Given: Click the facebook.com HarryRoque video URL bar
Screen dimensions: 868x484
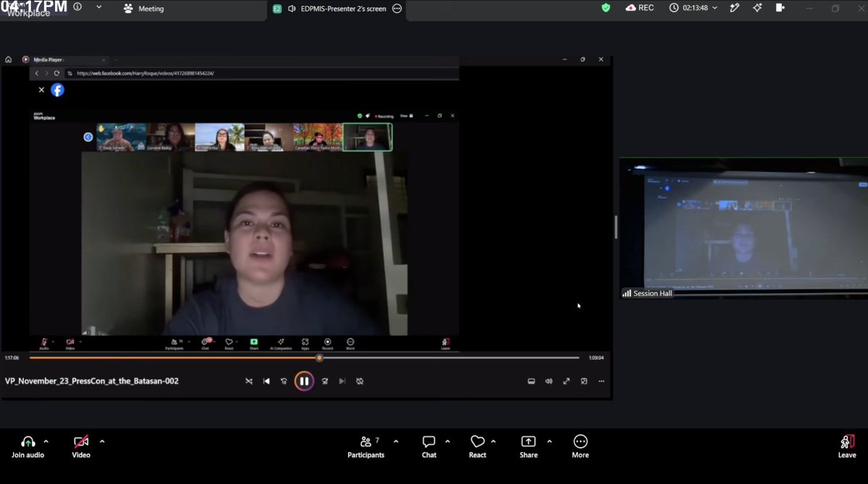Looking at the screenshot, I should (145, 73).
